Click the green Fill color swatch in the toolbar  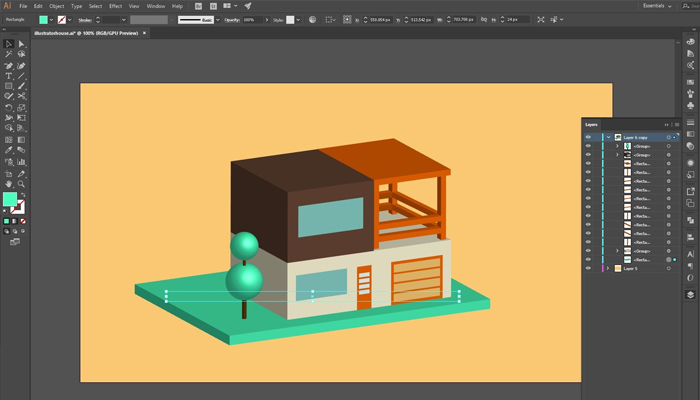coord(9,199)
